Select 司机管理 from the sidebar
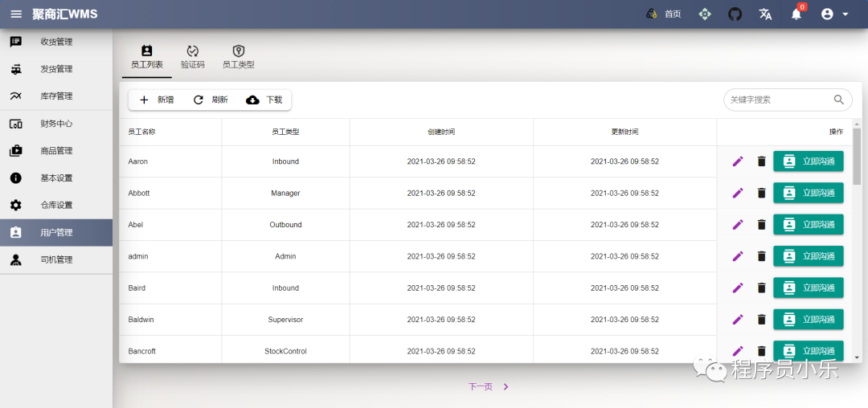Image resolution: width=868 pixels, height=408 pixels. coord(56,260)
